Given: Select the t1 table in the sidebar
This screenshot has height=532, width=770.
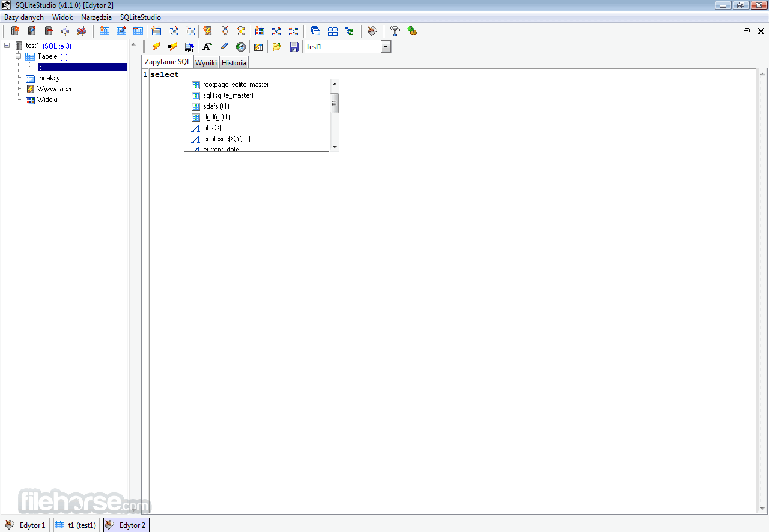Looking at the screenshot, I should coord(42,67).
